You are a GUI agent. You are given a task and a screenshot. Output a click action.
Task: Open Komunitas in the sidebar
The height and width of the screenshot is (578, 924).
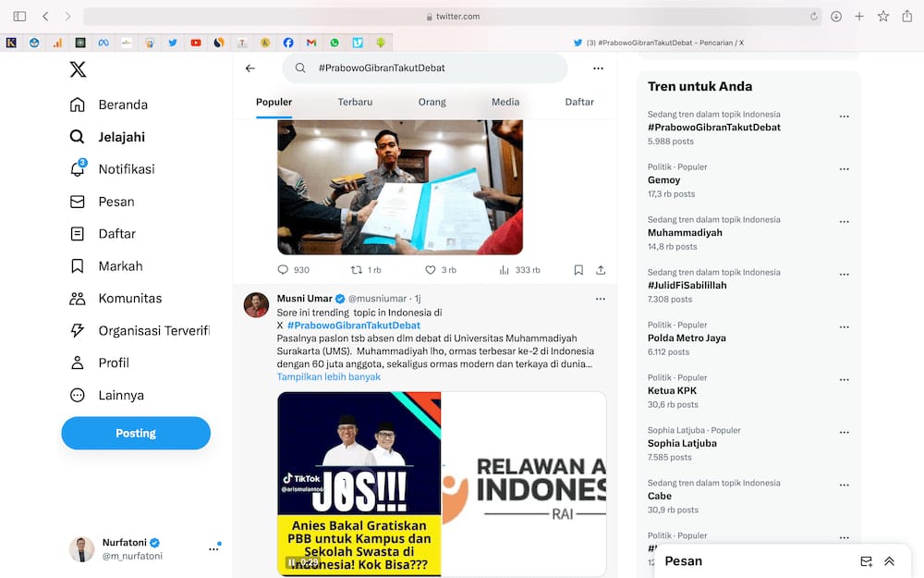click(x=115, y=299)
